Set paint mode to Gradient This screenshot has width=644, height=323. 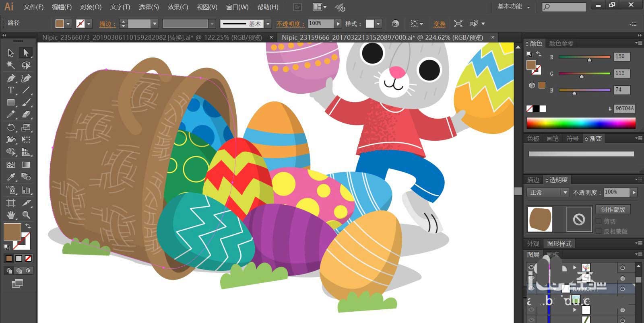(19, 258)
